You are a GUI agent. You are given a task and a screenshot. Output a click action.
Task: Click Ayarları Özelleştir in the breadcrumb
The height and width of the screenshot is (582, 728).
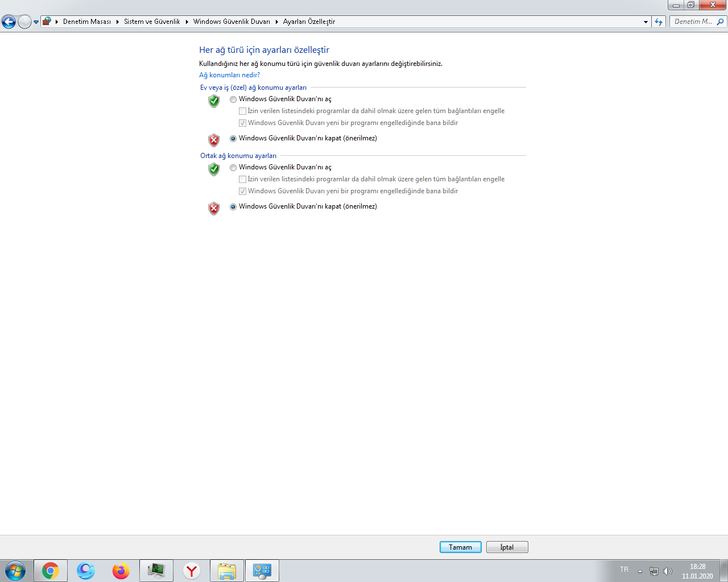click(x=309, y=22)
